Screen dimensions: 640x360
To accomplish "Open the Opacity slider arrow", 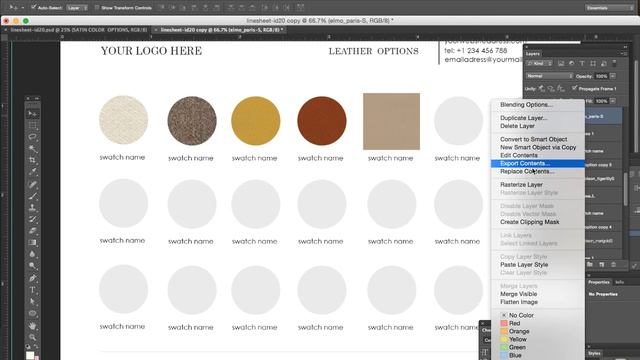I will (x=613, y=76).
